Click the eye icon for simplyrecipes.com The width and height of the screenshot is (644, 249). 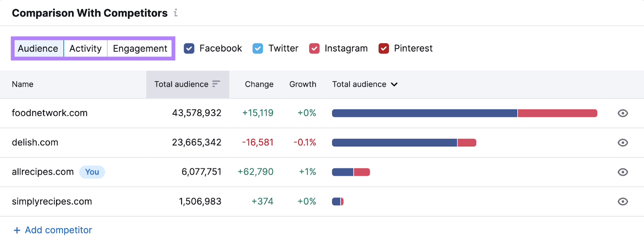pyautogui.click(x=622, y=201)
